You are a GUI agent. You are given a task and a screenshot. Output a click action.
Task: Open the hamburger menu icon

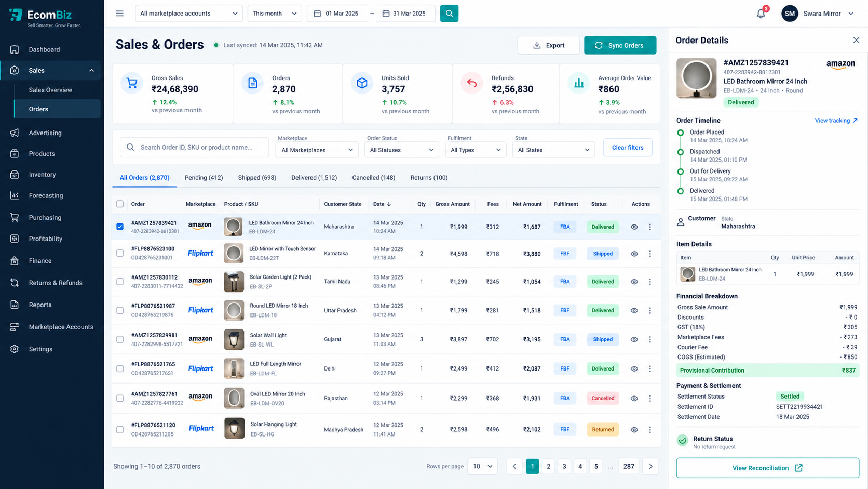[x=119, y=14]
